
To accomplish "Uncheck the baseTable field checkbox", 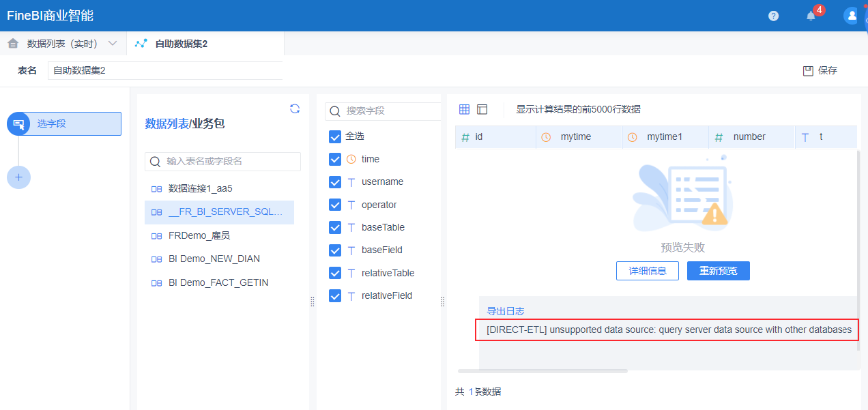I will [x=335, y=227].
